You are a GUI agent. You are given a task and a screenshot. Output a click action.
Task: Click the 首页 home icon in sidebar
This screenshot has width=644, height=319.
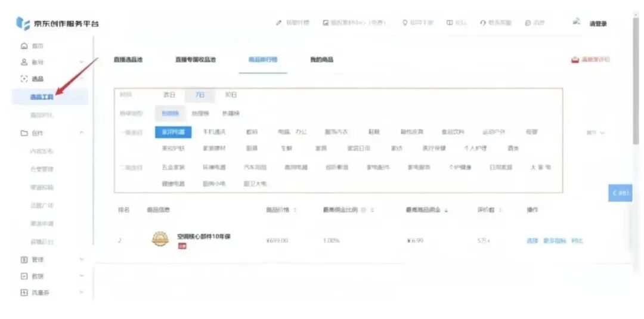pyautogui.click(x=24, y=46)
